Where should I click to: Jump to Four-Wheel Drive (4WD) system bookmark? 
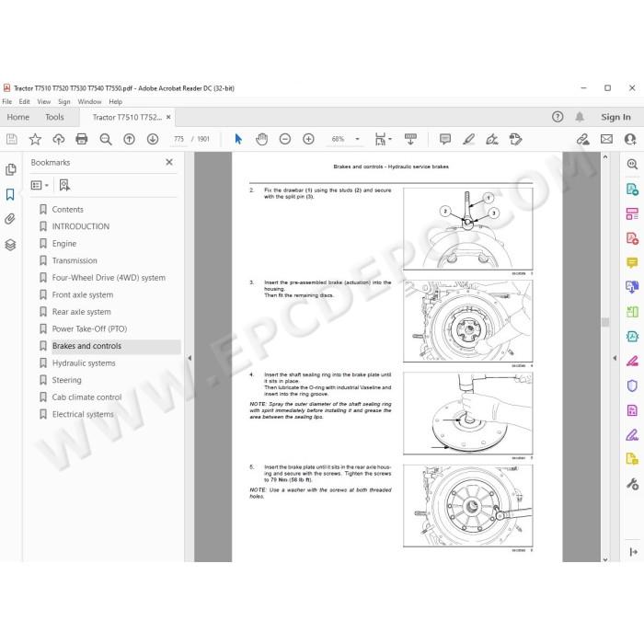pyautogui.click(x=109, y=278)
